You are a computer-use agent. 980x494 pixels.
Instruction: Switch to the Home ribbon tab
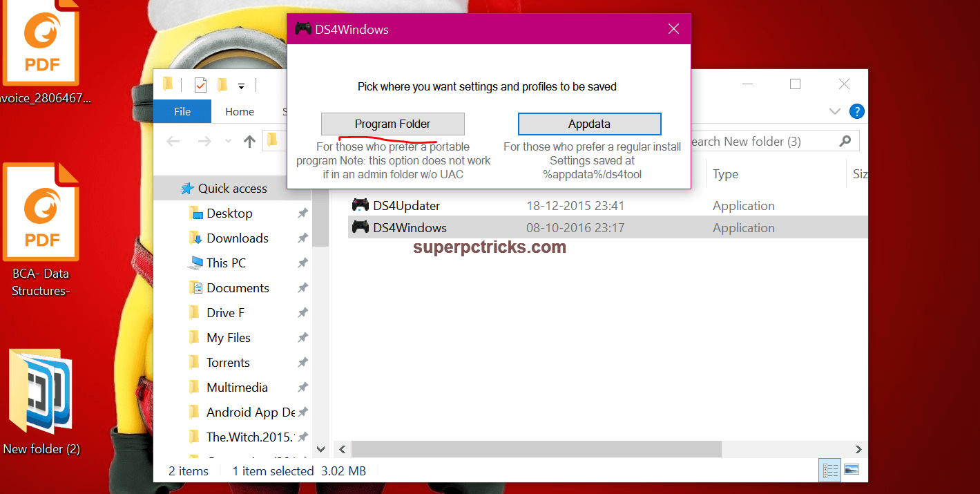point(240,111)
